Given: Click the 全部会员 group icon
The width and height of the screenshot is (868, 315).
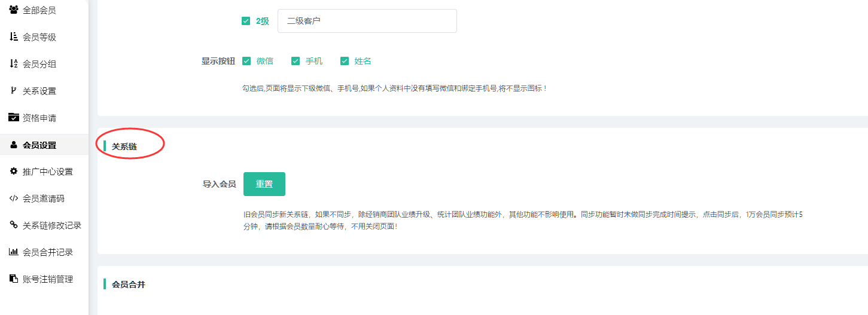Looking at the screenshot, I should click(x=13, y=10).
